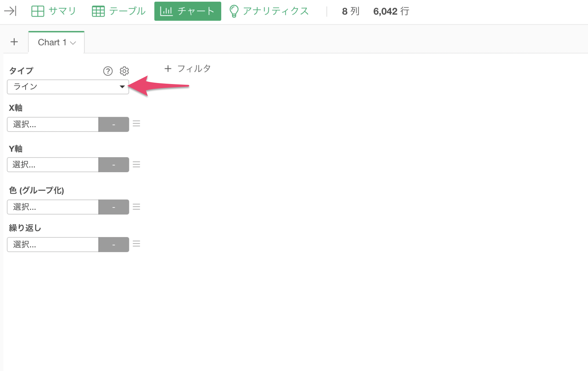Click the X軸 aggregation function button
Viewport: 588px width, 371px height.
(114, 124)
